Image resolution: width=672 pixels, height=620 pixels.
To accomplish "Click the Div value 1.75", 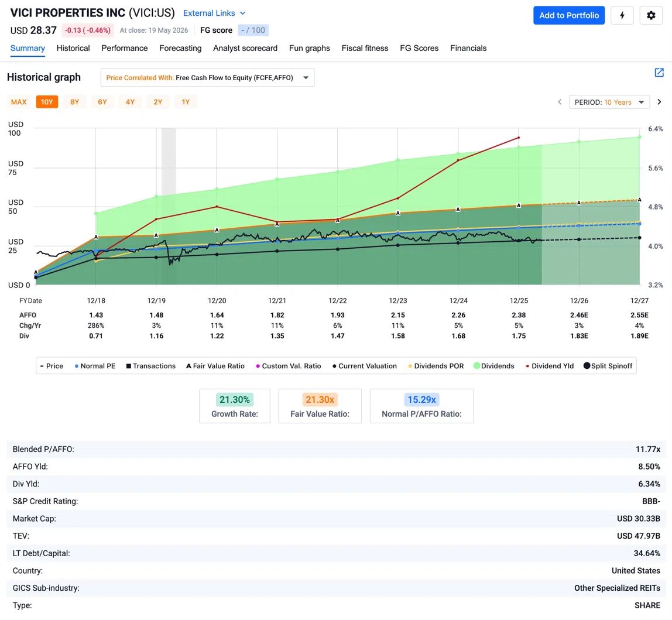I will pos(519,336).
